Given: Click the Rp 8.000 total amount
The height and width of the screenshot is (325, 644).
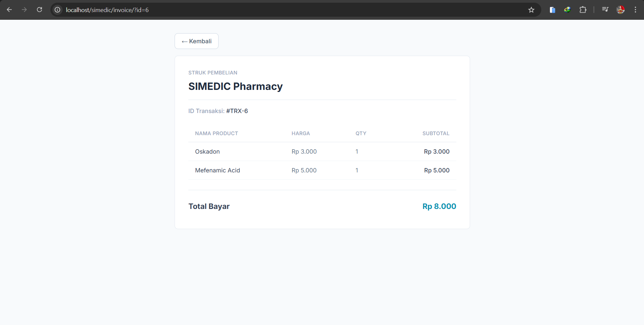Looking at the screenshot, I should tap(439, 206).
